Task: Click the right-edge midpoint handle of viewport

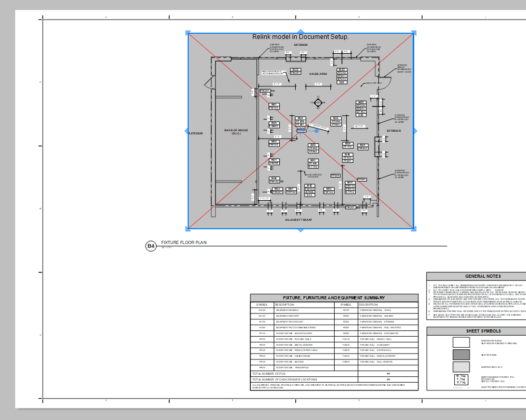Action: [415, 131]
